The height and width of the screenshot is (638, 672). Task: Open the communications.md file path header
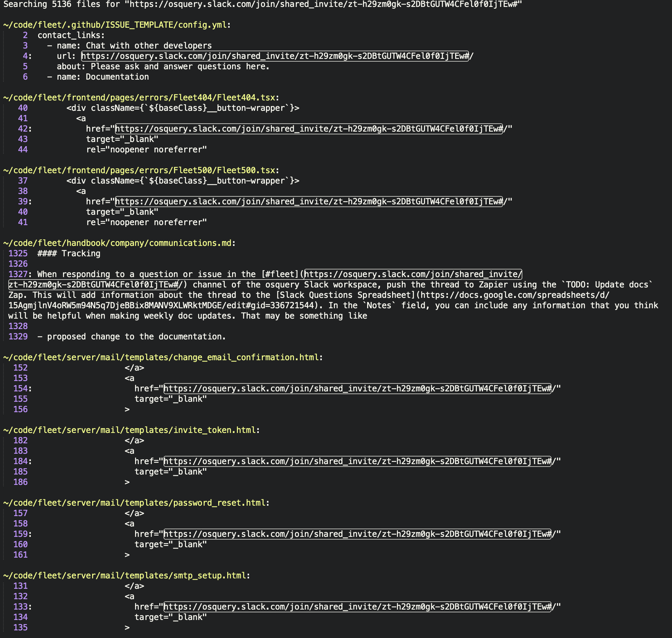pyautogui.click(x=120, y=243)
